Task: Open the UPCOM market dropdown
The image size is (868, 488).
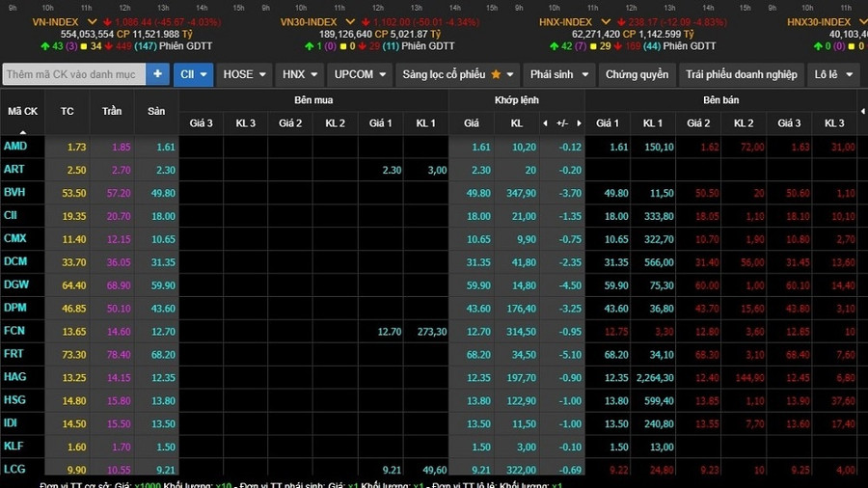Action: 360,74
